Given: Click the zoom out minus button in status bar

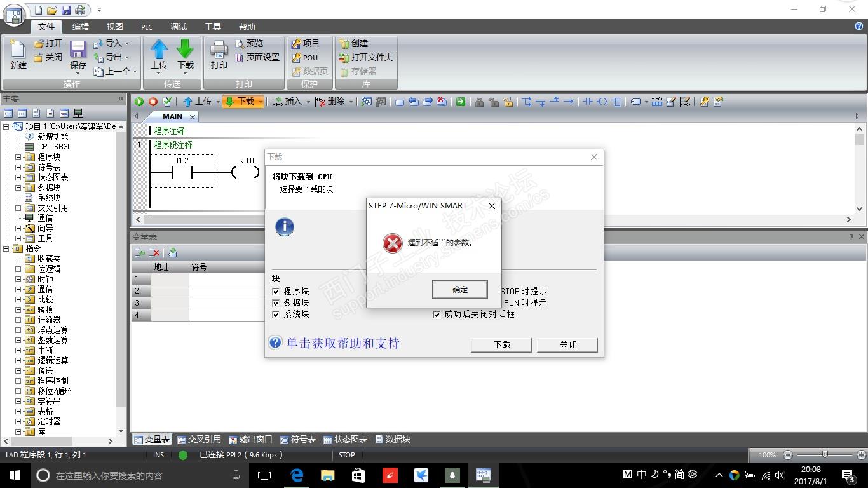Looking at the screenshot, I should [788, 455].
